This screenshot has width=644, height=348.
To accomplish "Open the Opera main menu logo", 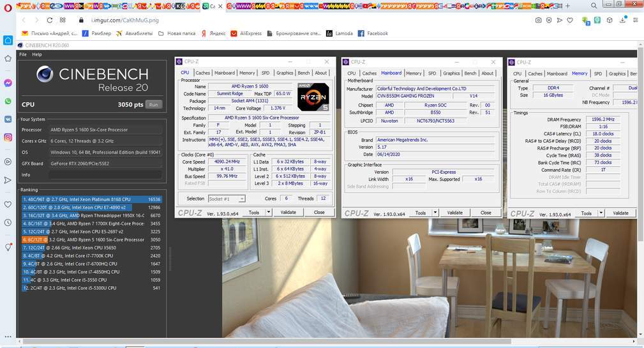I will [8, 8].
